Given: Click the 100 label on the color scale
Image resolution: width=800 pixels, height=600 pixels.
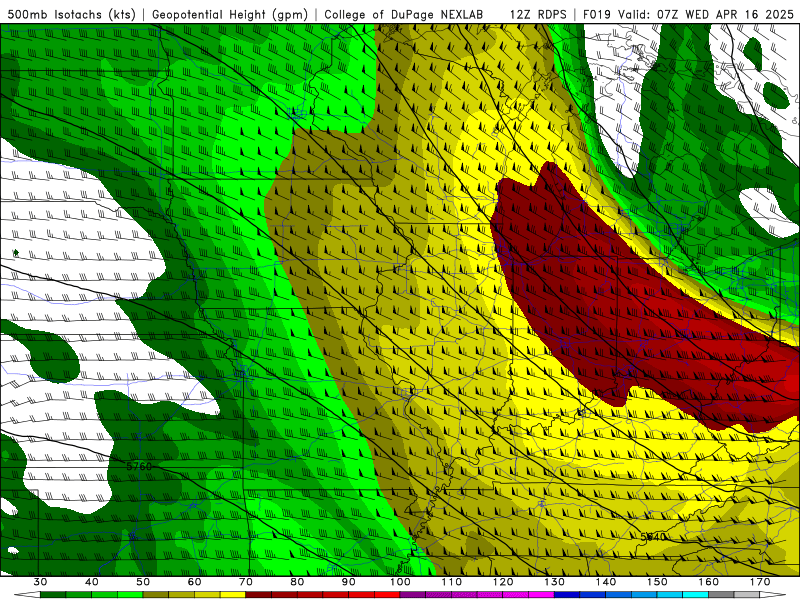Looking at the screenshot, I should click(400, 582).
